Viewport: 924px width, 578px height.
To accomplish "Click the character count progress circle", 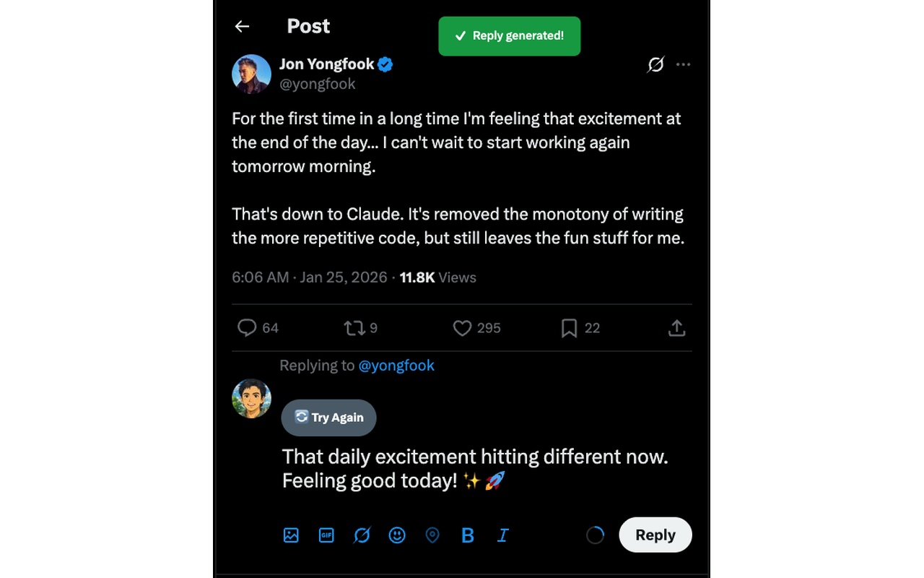I will 595,535.
